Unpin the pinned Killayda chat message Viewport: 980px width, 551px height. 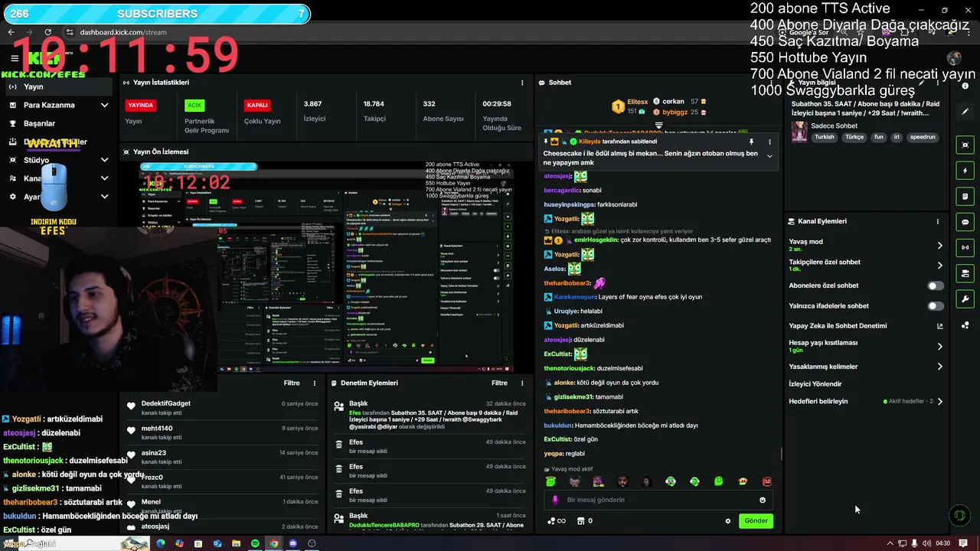point(751,142)
